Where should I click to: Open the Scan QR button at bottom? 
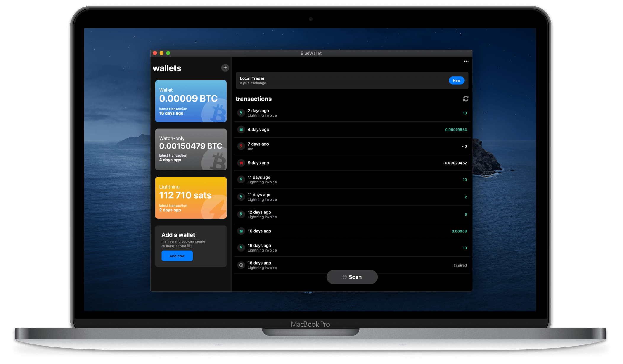point(351,277)
